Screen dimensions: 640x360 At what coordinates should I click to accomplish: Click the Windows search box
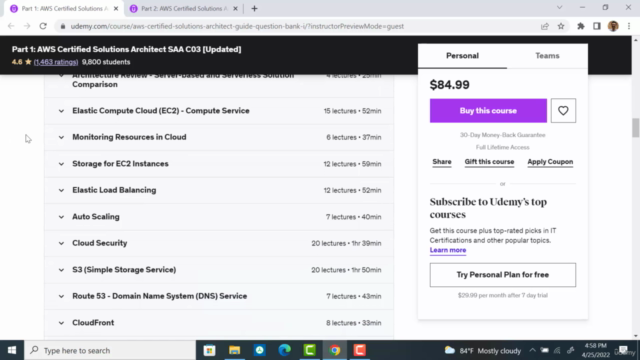point(110,350)
